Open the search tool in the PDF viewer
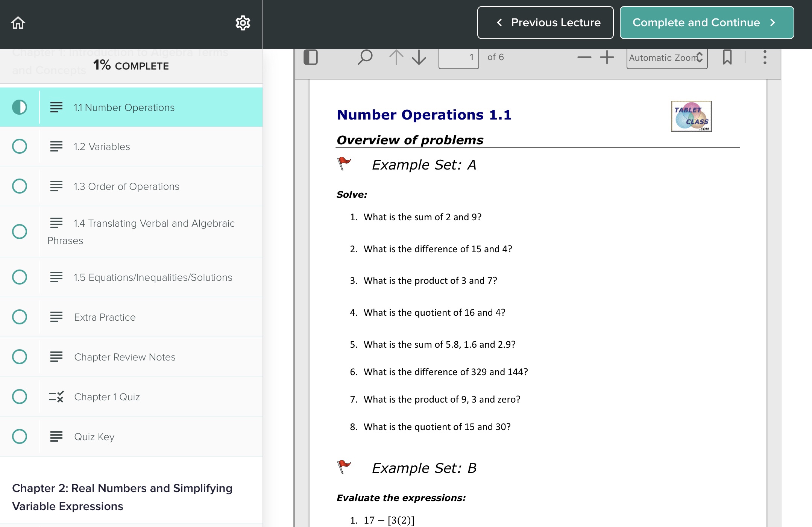This screenshot has height=527, width=812. tap(364, 57)
